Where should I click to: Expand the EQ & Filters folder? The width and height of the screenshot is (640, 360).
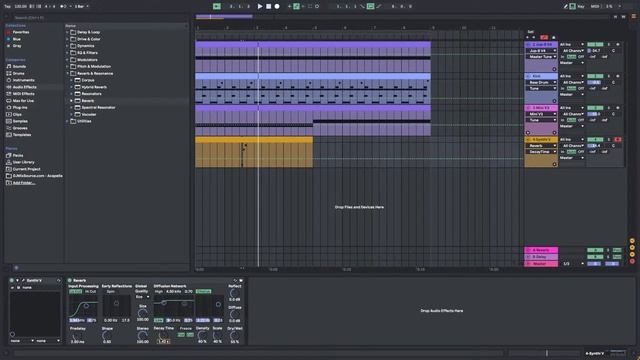coord(67,53)
